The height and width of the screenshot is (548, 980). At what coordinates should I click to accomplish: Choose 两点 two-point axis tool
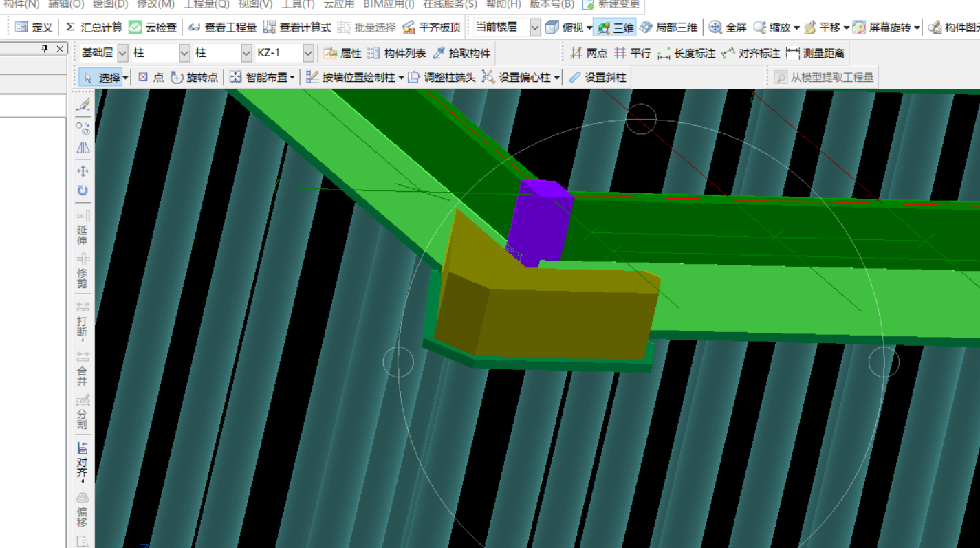click(x=589, y=53)
